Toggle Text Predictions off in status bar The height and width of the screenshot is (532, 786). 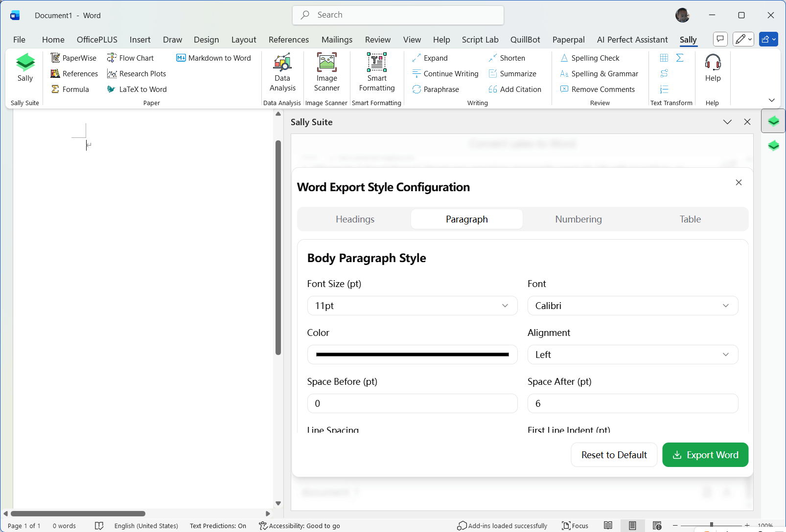pos(218,526)
